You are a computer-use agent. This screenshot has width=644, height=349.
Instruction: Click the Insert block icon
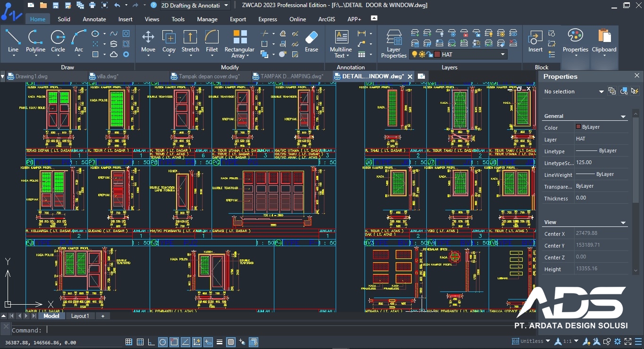(535, 41)
